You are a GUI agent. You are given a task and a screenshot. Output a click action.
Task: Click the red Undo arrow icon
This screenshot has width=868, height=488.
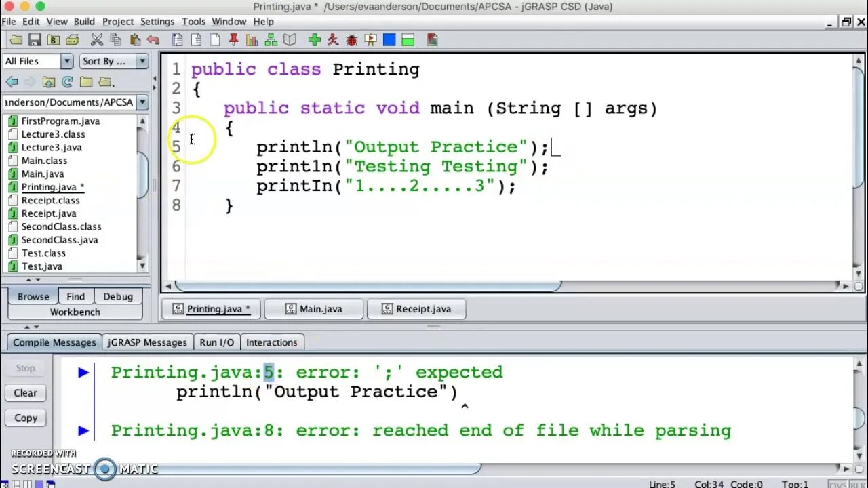153,40
